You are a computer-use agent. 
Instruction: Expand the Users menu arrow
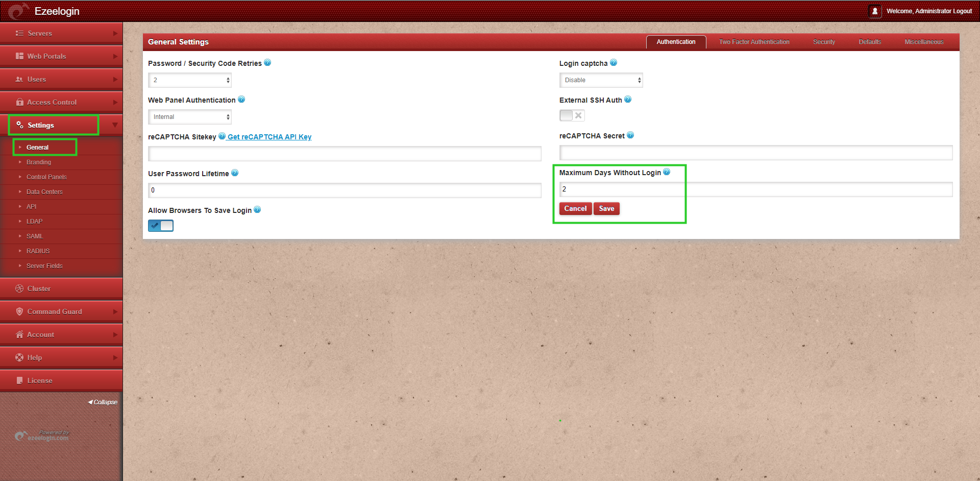[115, 79]
